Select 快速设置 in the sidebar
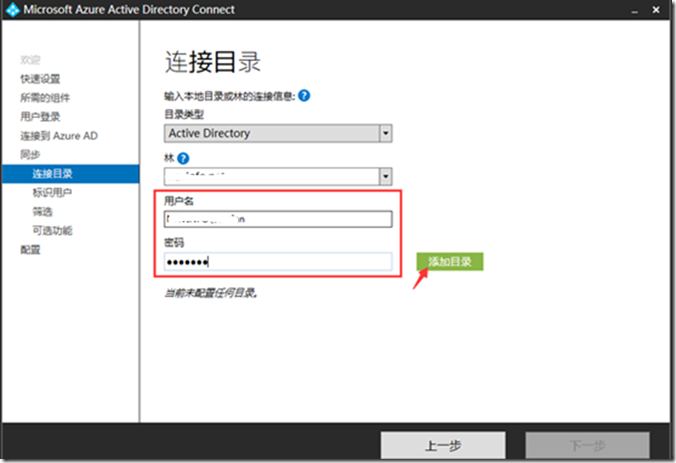 (x=40, y=79)
